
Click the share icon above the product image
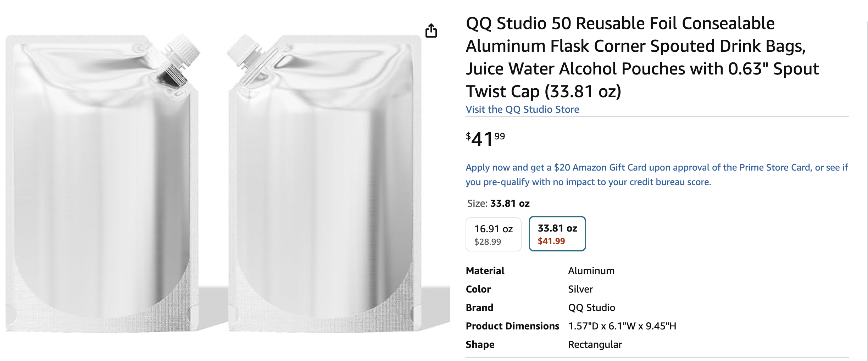pyautogui.click(x=431, y=30)
